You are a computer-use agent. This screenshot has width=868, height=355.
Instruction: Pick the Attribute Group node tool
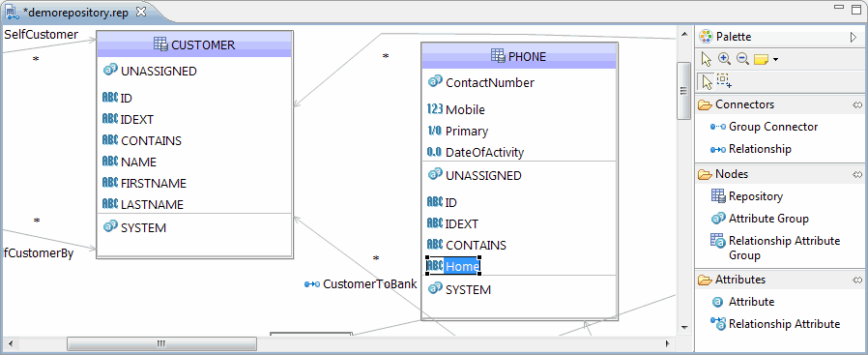760,219
